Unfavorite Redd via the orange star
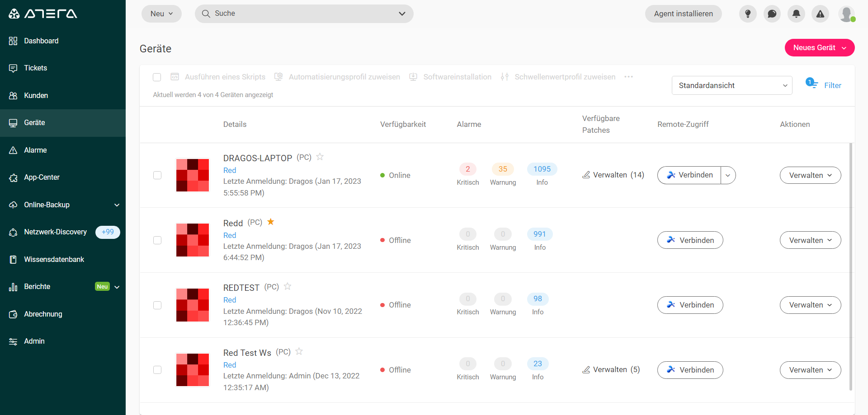 (271, 222)
